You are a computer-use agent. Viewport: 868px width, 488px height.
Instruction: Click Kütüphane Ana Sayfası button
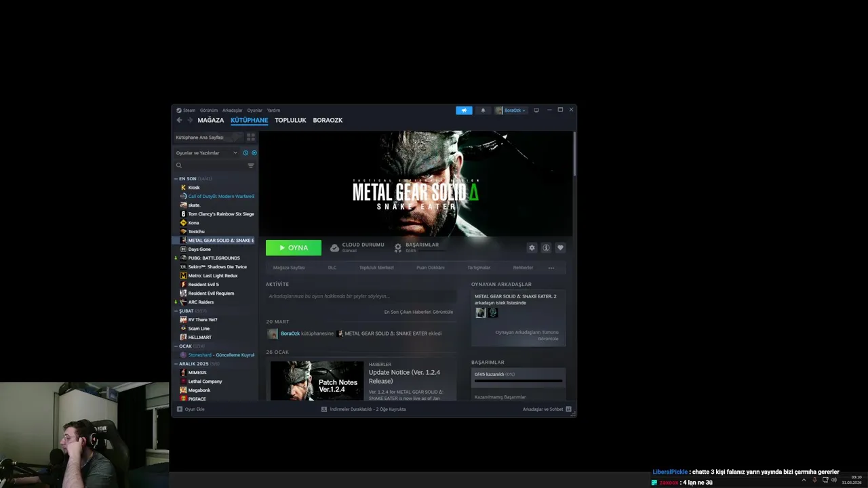[x=208, y=137]
